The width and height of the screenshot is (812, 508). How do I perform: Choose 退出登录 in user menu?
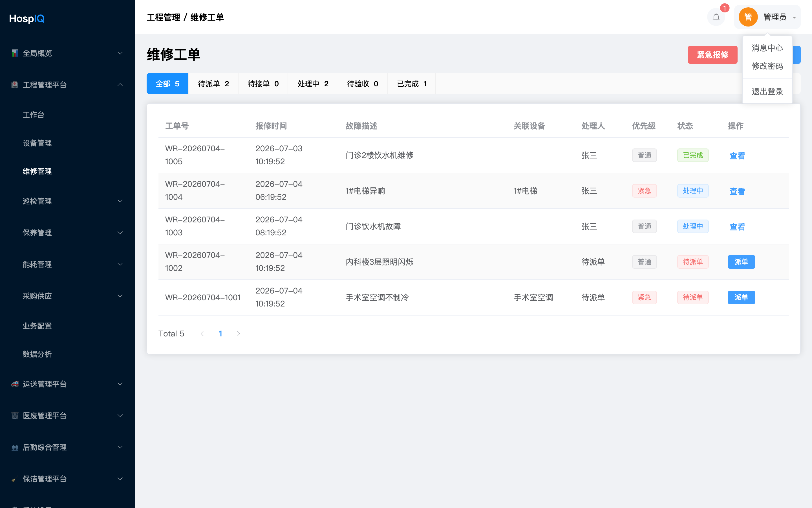click(767, 91)
